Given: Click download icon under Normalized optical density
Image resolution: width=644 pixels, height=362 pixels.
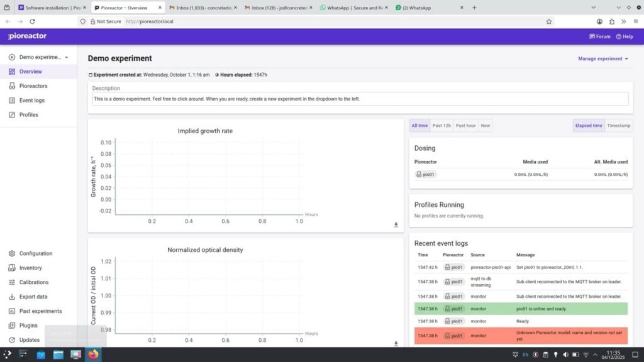Looking at the screenshot, I should (396, 343).
